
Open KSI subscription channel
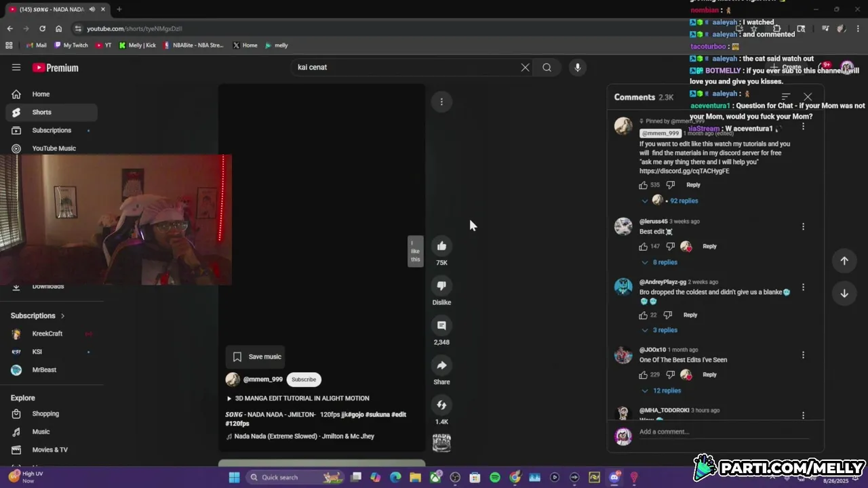52,352
